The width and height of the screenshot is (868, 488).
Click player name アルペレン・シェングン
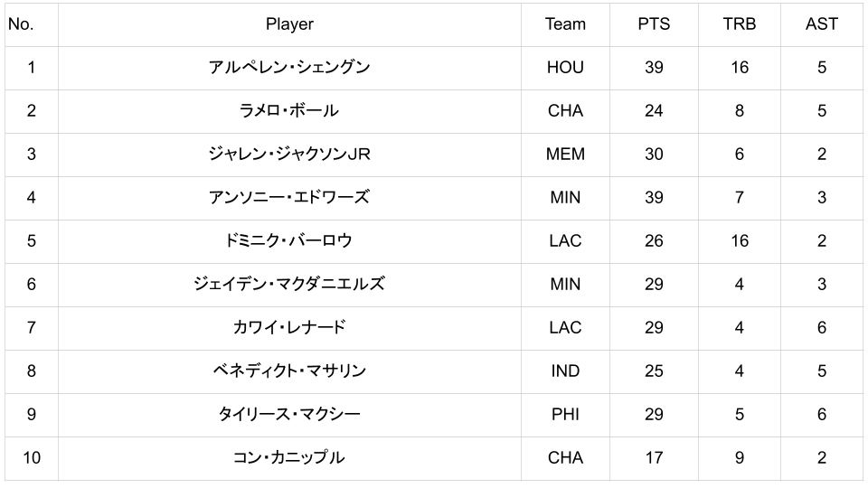(289, 68)
